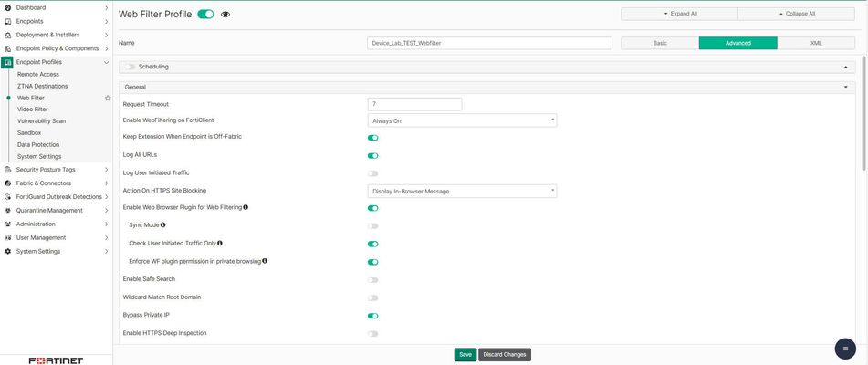
Task: Toggle Bypass Private IP switch
Action: (373, 316)
